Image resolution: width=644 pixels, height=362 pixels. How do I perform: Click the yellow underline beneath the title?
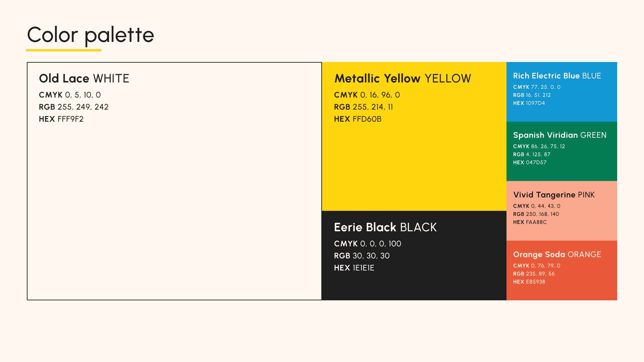64,50
